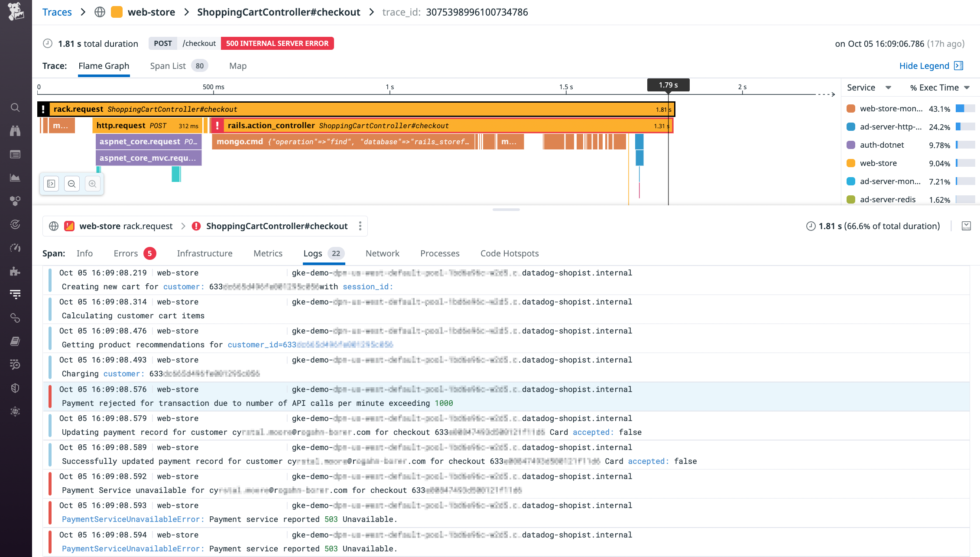Navigate back using the Traces breadcrumb link
980x557 pixels.
coord(57,12)
